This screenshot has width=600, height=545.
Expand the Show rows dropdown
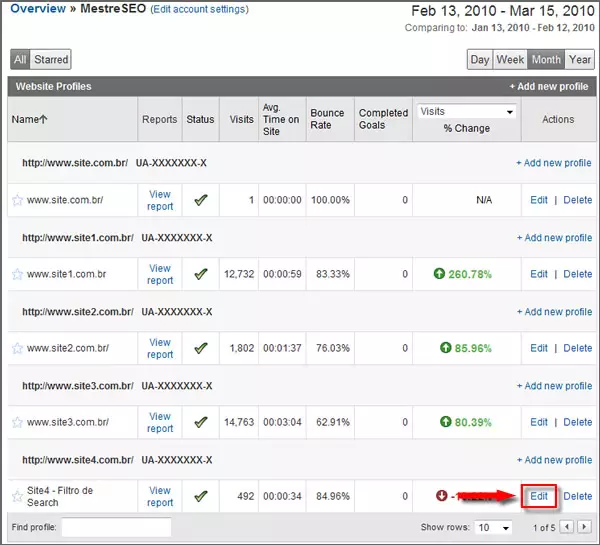[x=492, y=527]
